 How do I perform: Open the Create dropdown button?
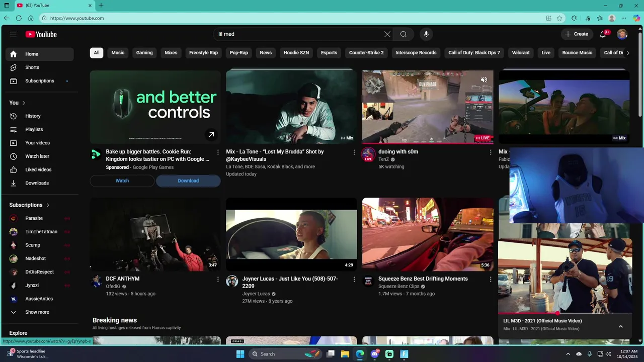(x=577, y=34)
